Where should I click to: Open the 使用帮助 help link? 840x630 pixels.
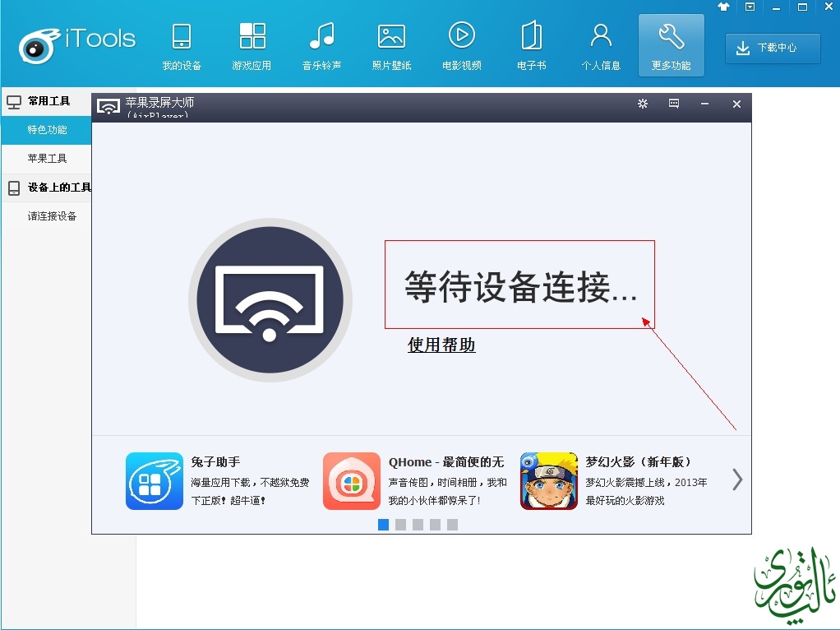coord(441,345)
